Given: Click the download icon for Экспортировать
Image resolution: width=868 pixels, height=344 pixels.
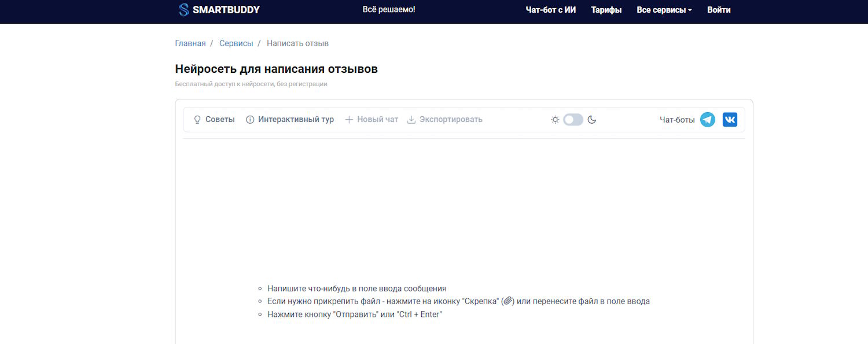Looking at the screenshot, I should (411, 120).
